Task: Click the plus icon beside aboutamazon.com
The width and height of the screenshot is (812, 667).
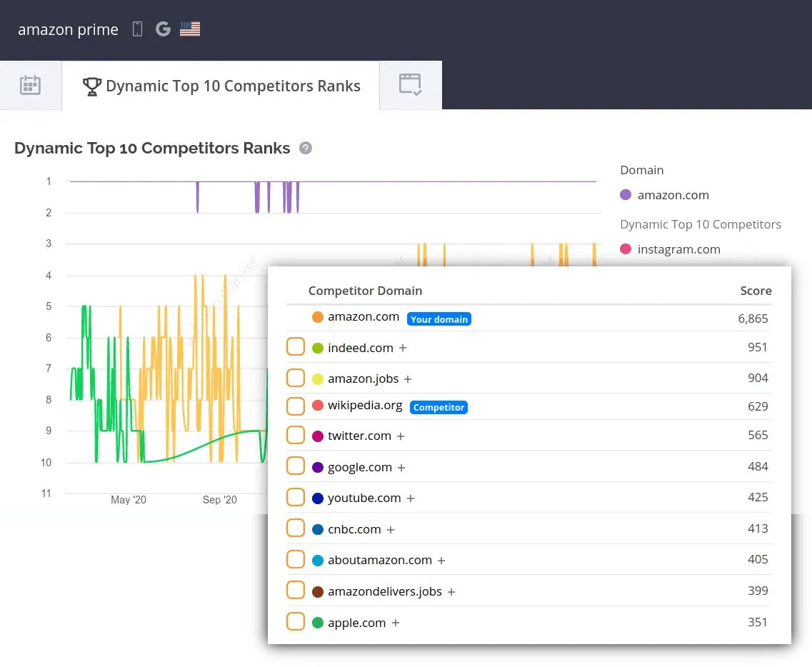Action: tap(441, 561)
